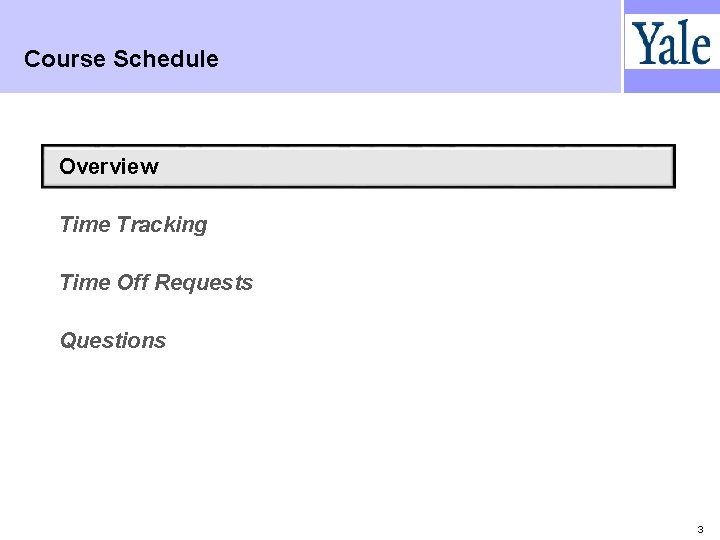Open the Time Tracking agenda item
The image size is (720, 540).
[x=133, y=225]
